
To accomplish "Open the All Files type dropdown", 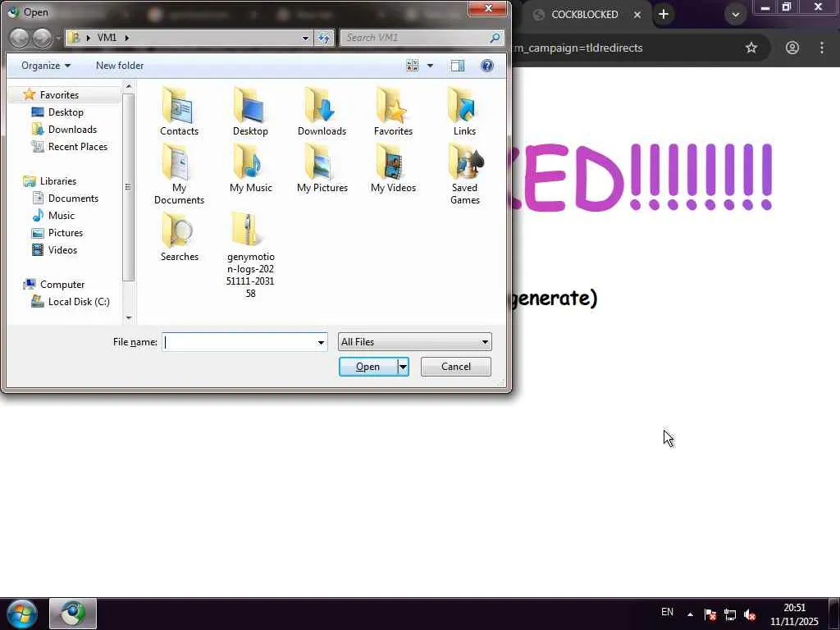I will click(x=414, y=342).
